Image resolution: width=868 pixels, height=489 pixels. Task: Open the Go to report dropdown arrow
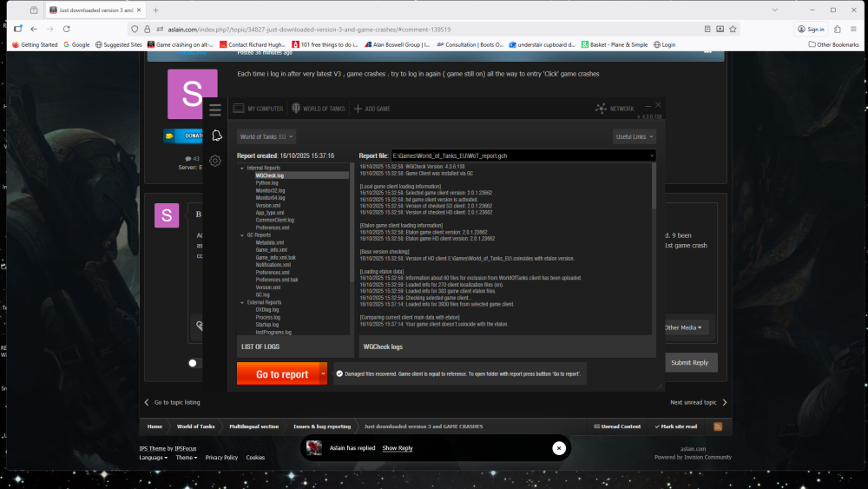(323, 373)
